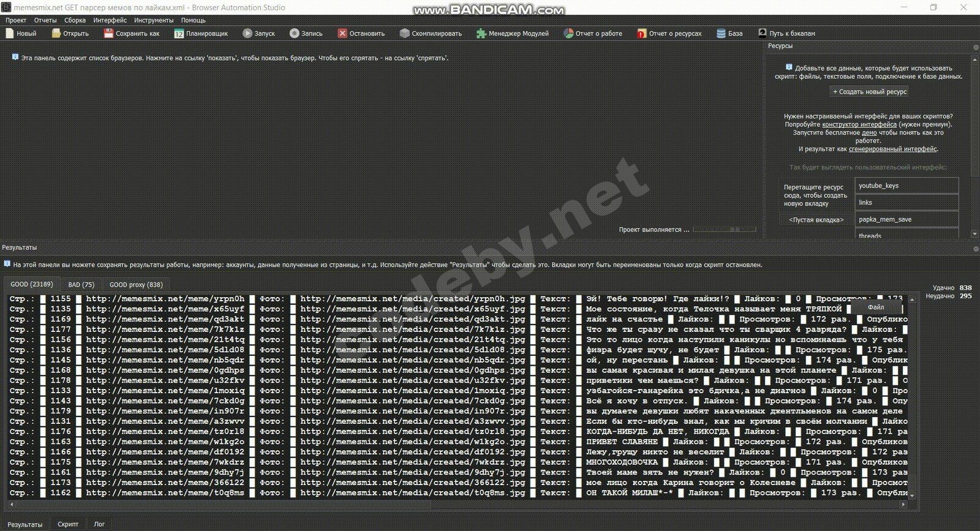Click the Результаты panel header corner button

tap(976, 249)
